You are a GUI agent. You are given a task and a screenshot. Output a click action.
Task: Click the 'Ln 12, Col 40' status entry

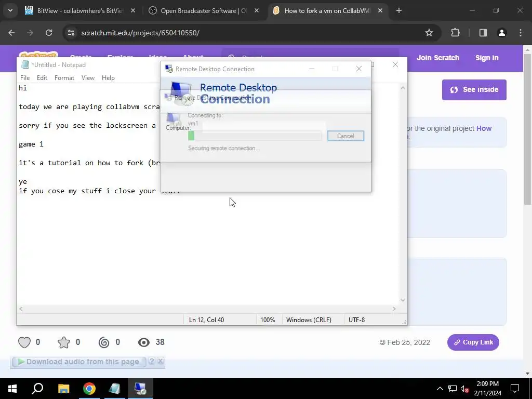(206, 320)
